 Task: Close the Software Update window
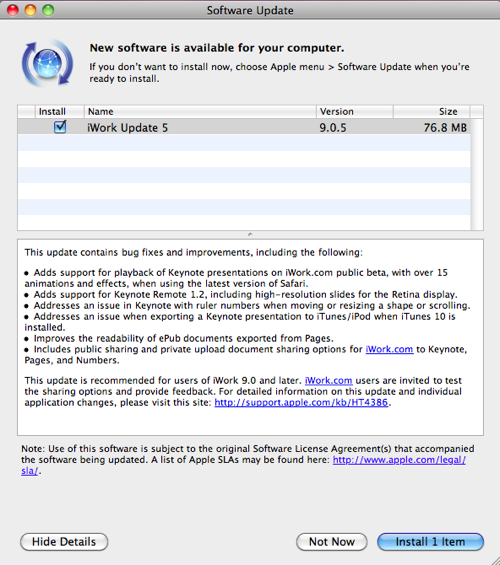[13, 10]
